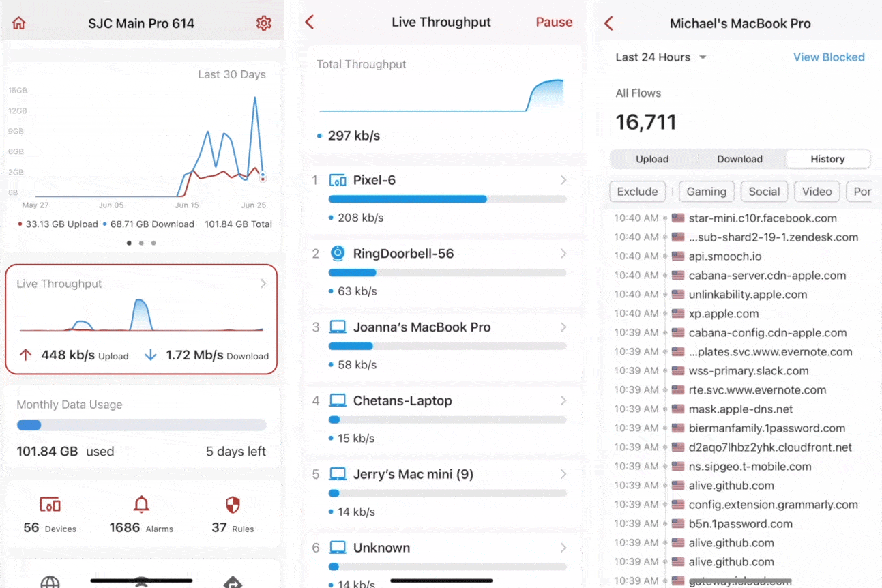Expand the Pixel-6 device row chevron

coord(563,180)
